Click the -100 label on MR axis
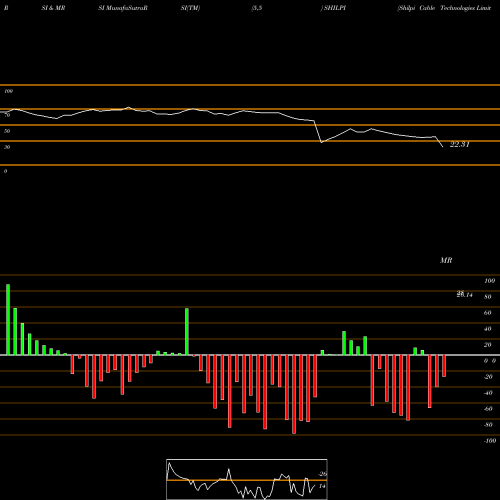The height and width of the screenshot is (500, 500). [x=490, y=441]
